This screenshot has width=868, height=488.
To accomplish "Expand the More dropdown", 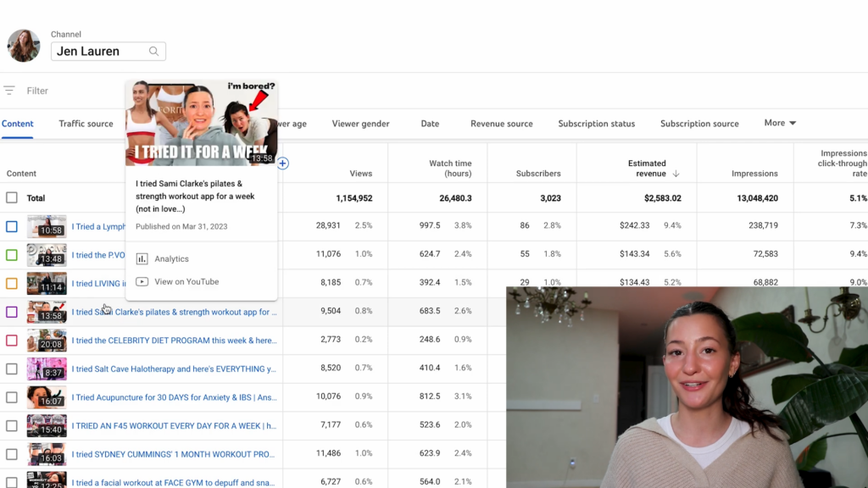I will pos(780,123).
